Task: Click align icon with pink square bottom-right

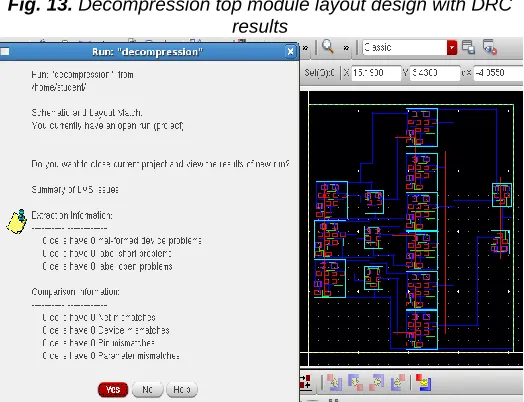Action: click(356, 382)
